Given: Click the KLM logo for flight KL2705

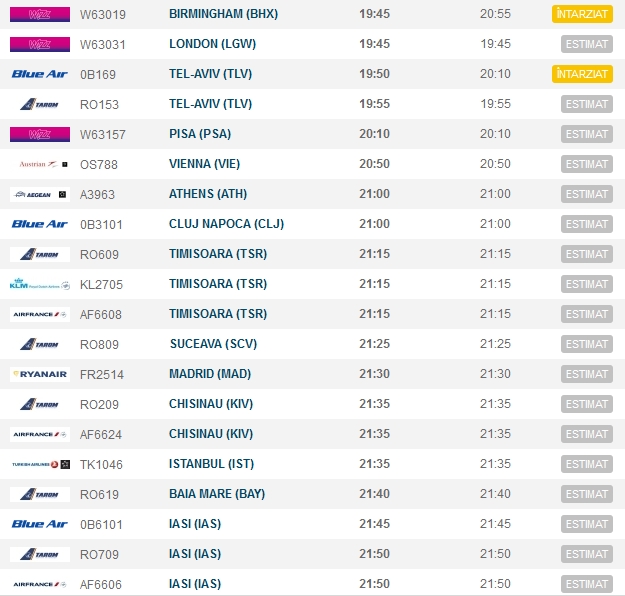Looking at the screenshot, I should (x=40, y=284).
